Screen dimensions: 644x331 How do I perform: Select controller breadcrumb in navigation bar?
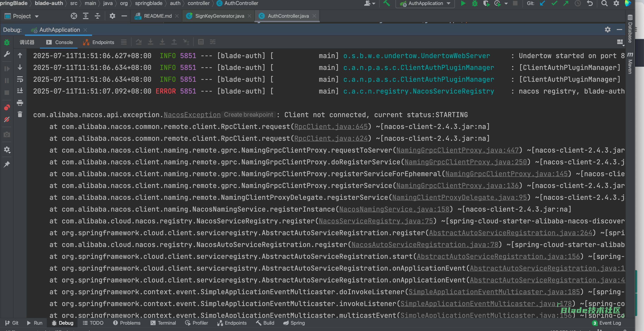[x=198, y=3]
